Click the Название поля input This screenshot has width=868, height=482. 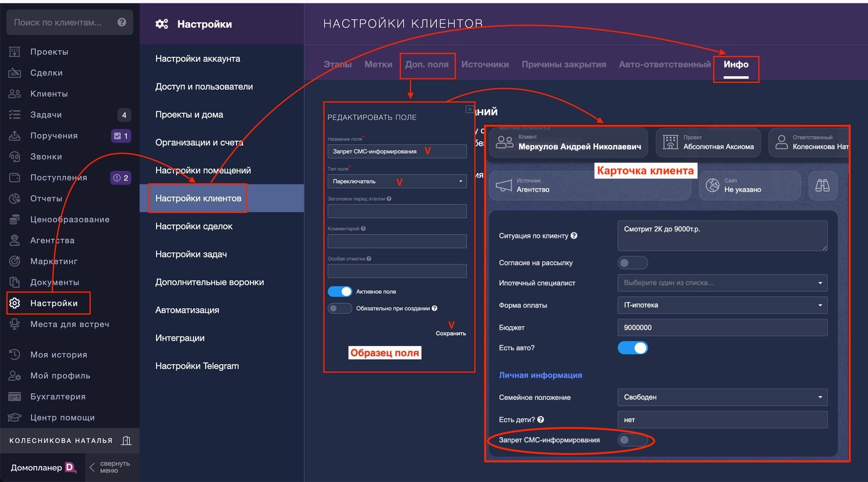point(397,151)
